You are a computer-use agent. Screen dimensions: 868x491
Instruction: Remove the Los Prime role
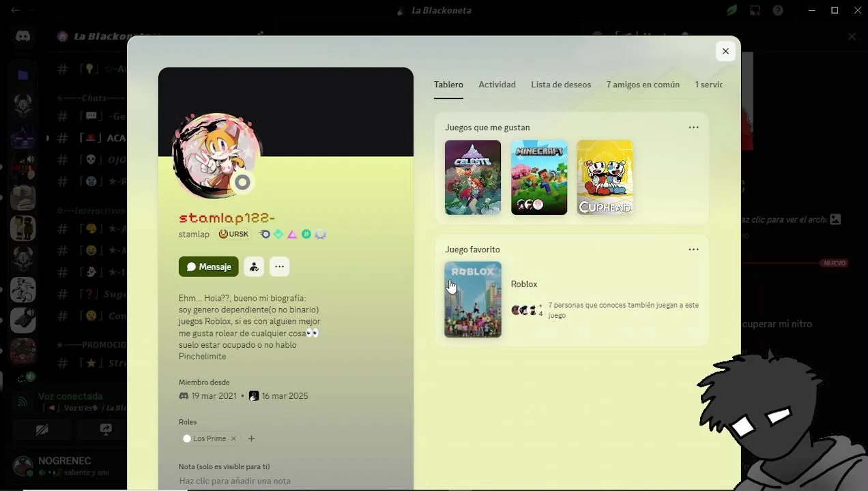point(233,438)
